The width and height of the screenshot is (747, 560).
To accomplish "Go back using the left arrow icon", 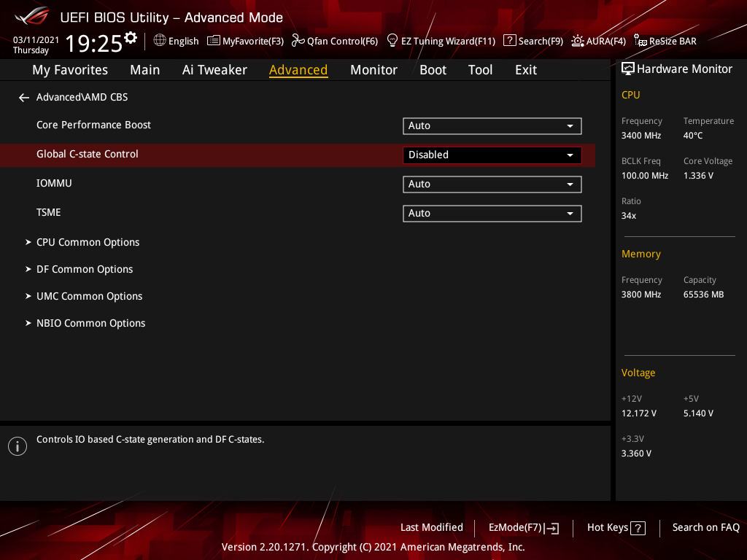I will point(24,98).
